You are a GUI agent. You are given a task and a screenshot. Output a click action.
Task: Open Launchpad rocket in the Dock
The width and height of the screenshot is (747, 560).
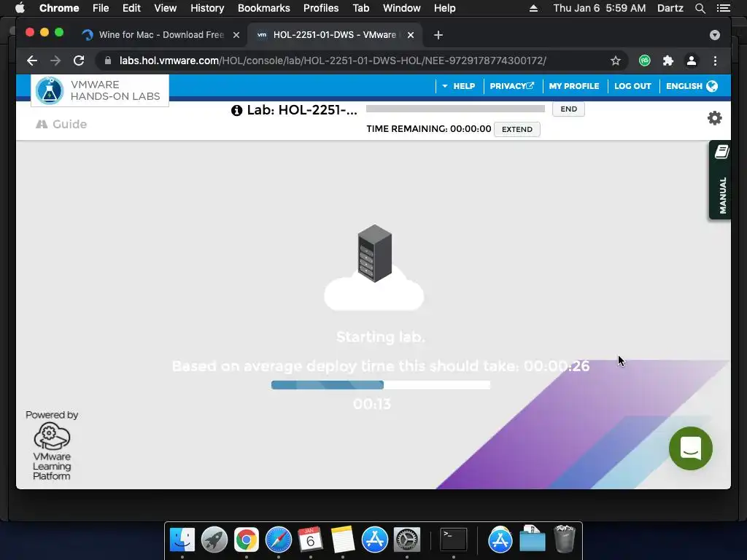214,540
